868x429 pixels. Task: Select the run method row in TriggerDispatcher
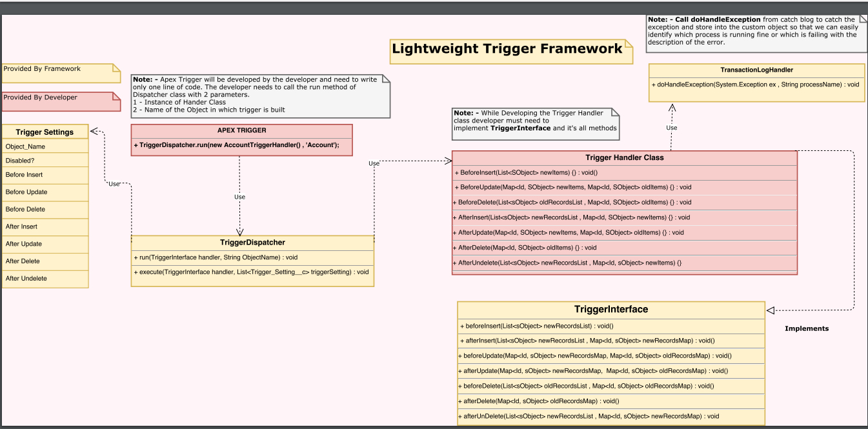[x=252, y=257]
